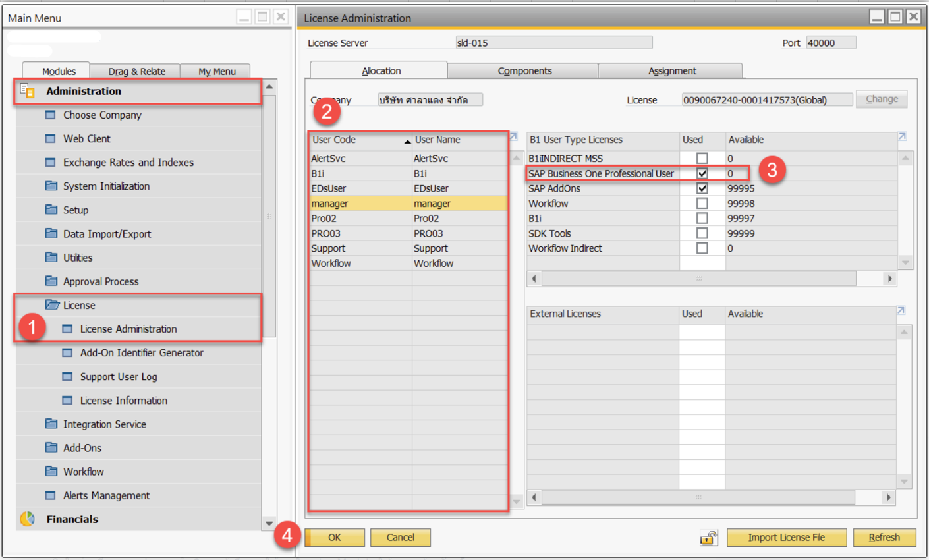Click the License Server field
Viewport: 929px width, 560px height.
(x=553, y=43)
